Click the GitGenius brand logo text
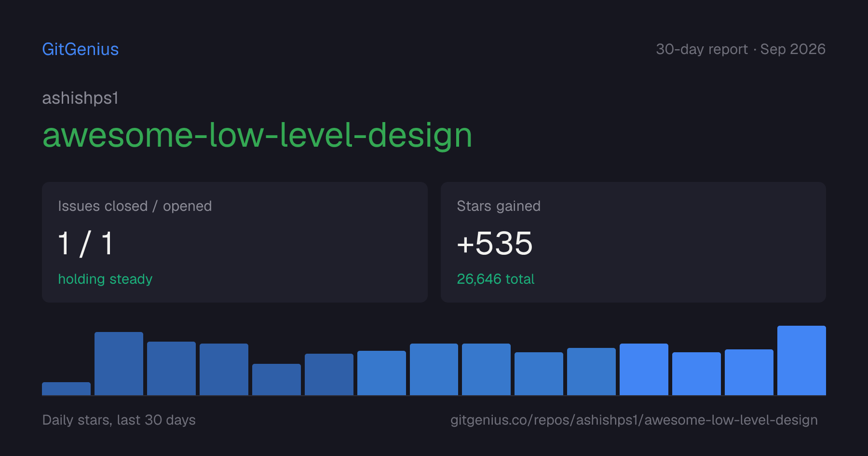Viewport: 868px width, 456px height. 80,49
